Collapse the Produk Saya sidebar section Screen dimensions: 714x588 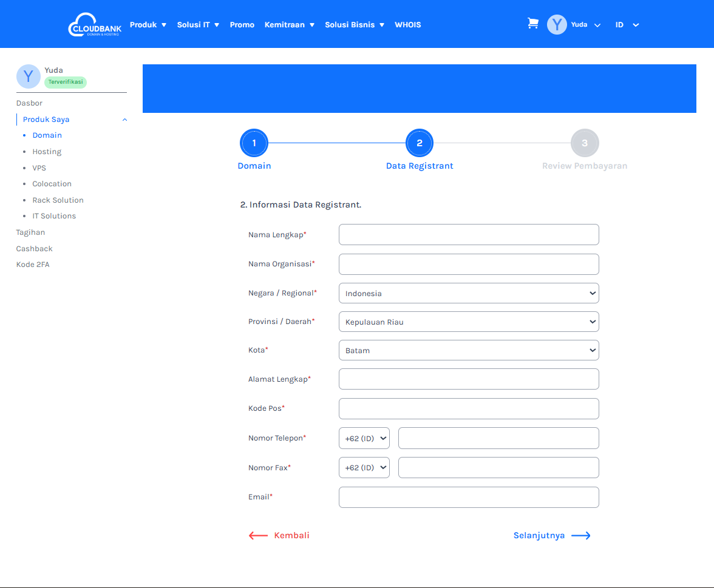point(124,120)
